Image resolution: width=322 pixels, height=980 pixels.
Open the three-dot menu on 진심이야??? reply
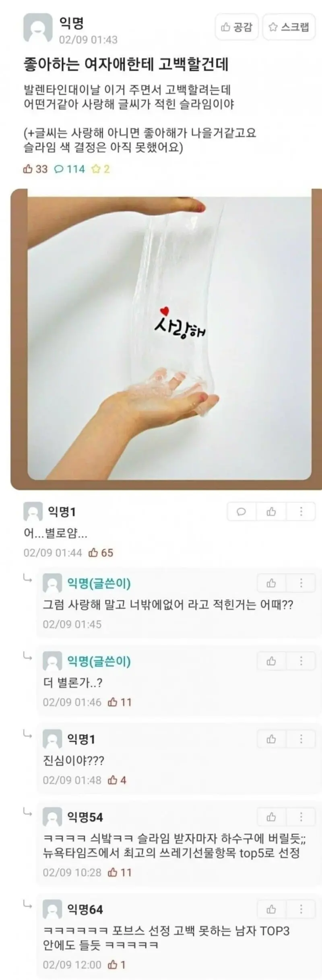click(x=301, y=739)
